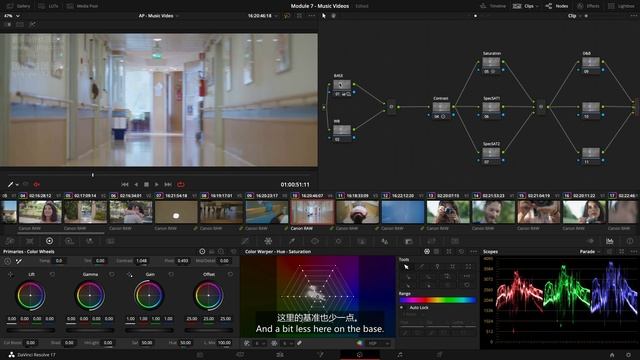The width and height of the screenshot is (640, 360).
Task: Reset the Lift color wheel
Action: pos(52,275)
